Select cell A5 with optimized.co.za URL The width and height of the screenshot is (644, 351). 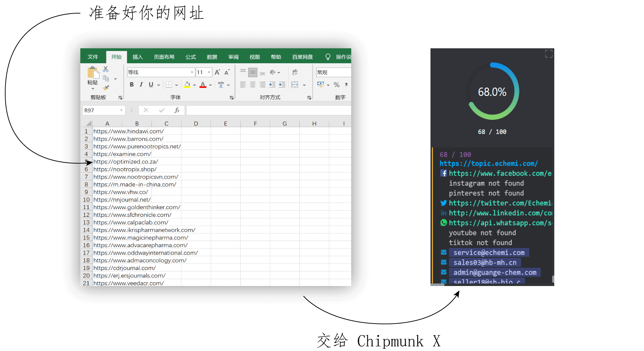(126, 162)
